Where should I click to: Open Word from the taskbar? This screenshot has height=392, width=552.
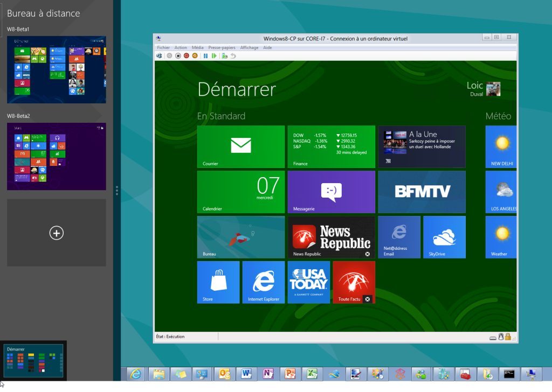tap(246, 374)
